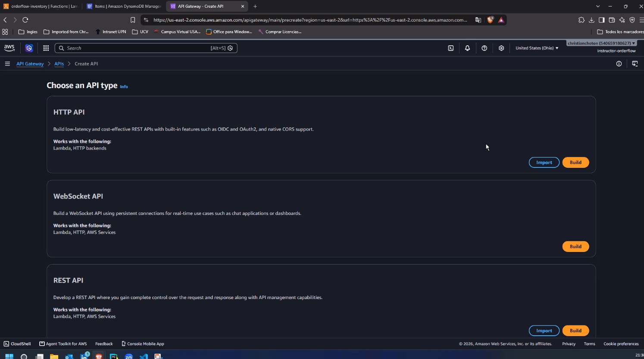This screenshot has width=644, height=359.
Task: Follow the APIs breadcrumb link
Action: [59, 64]
